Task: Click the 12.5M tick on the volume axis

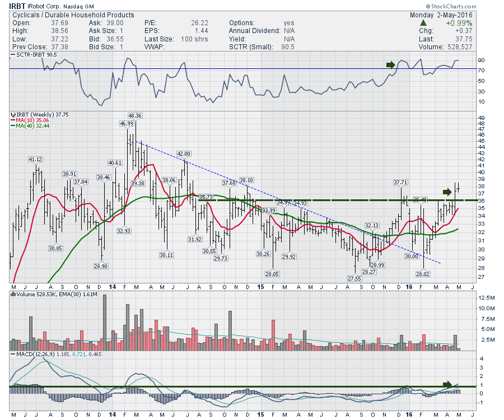Action: tap(486, 298)
